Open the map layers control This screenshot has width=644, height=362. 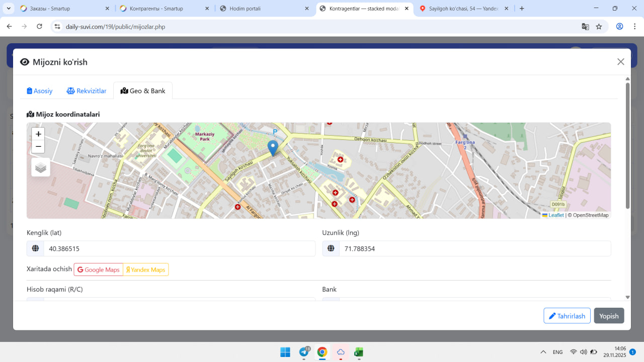tap(41, 167)
